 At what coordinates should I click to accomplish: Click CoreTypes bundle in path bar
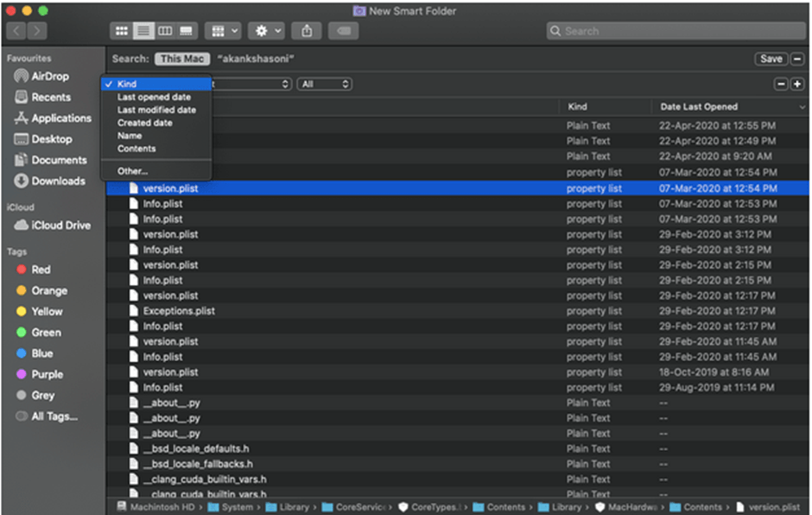point(429,507)
